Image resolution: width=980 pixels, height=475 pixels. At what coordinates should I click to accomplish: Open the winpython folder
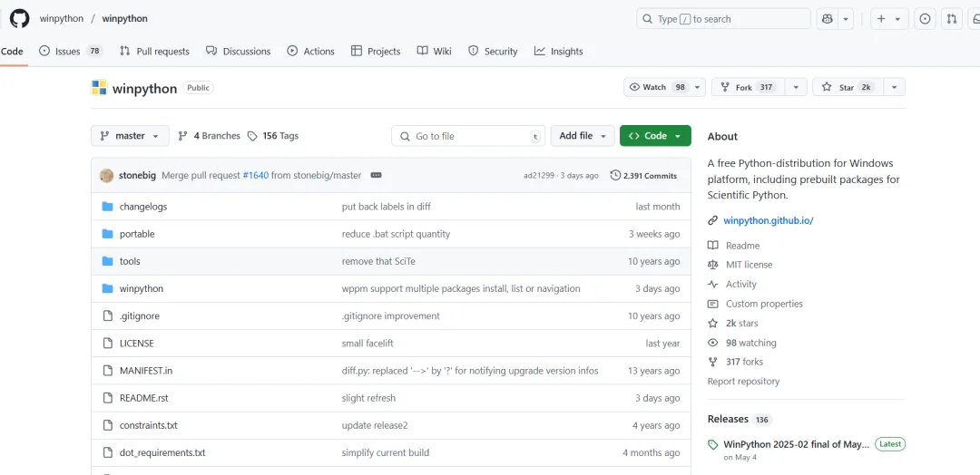(x=142, y=288)
